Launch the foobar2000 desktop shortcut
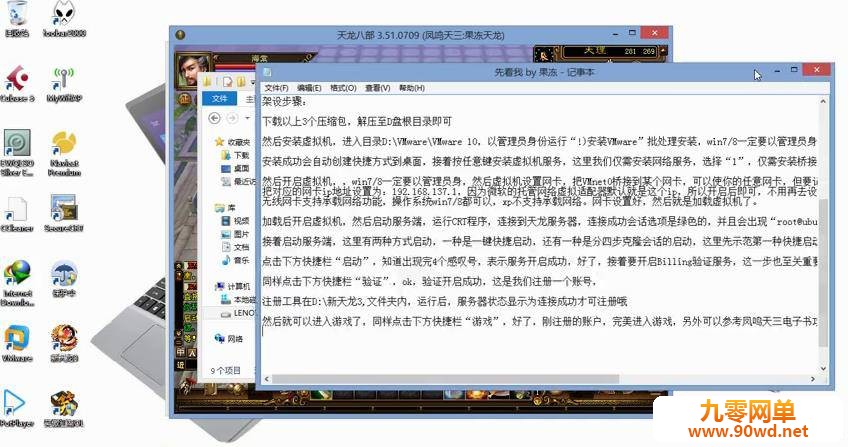 [x=64, y=18]
